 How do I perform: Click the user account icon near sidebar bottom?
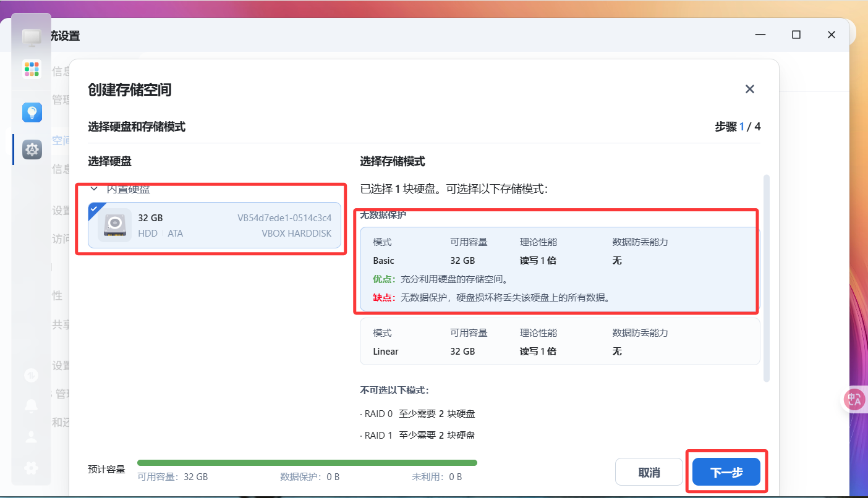point(31,436)
